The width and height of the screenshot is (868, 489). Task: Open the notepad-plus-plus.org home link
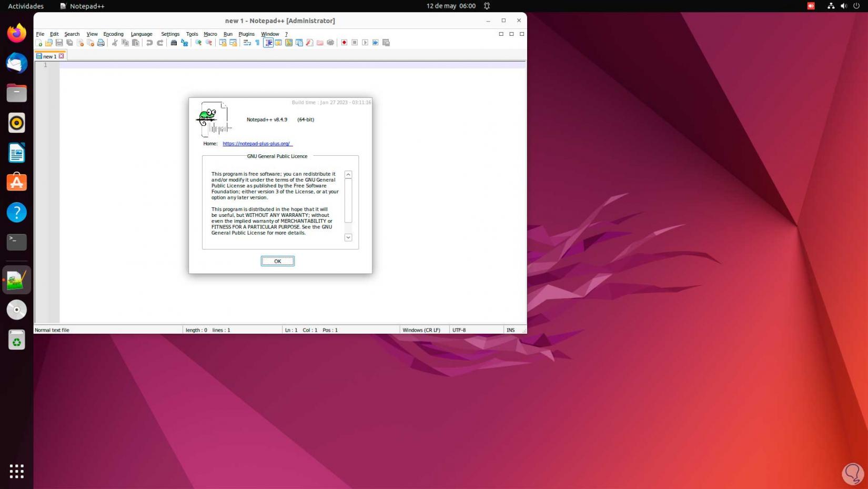click(x=256, y=144)
